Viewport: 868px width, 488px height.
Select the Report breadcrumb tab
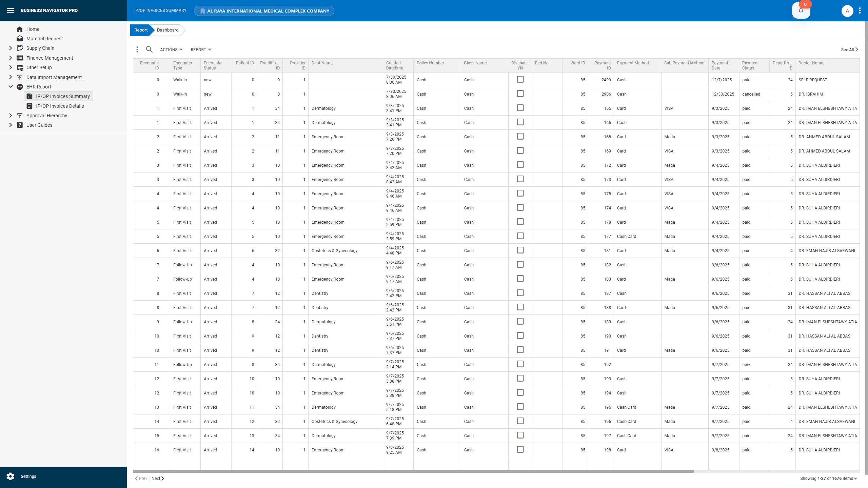pos(141,30)
